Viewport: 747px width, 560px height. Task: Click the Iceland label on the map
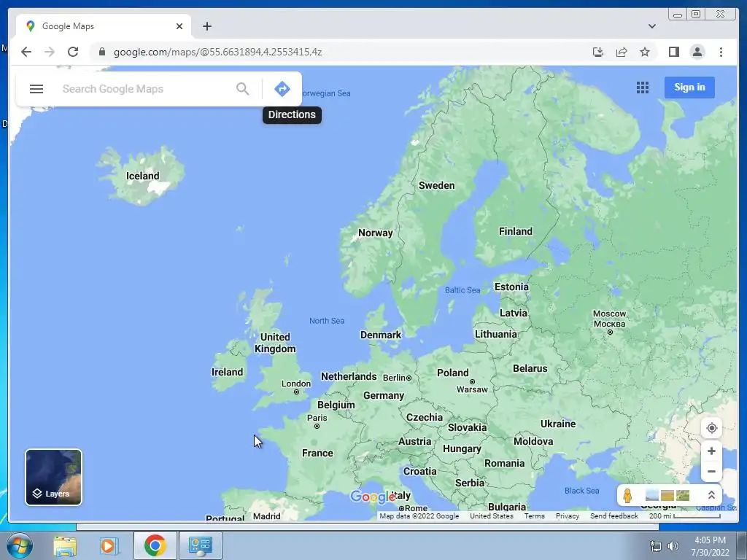tap(142, 176)
